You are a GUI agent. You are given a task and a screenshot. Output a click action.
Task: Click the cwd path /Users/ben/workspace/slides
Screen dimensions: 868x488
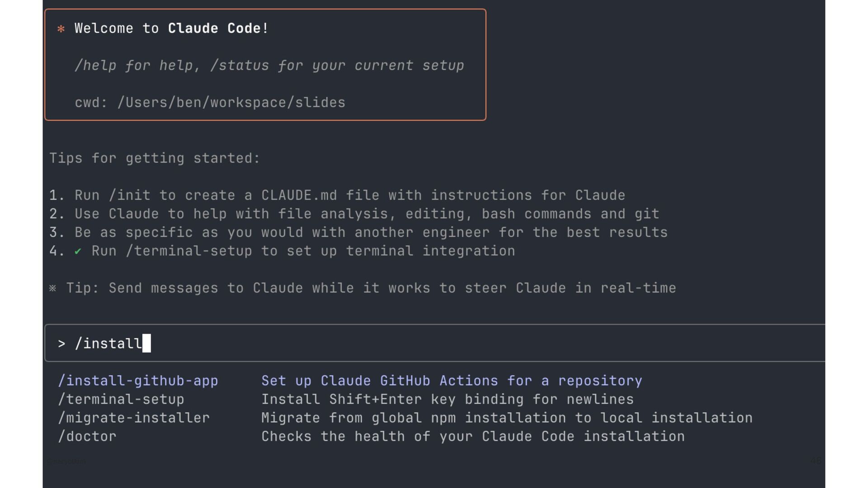(231, 103)
